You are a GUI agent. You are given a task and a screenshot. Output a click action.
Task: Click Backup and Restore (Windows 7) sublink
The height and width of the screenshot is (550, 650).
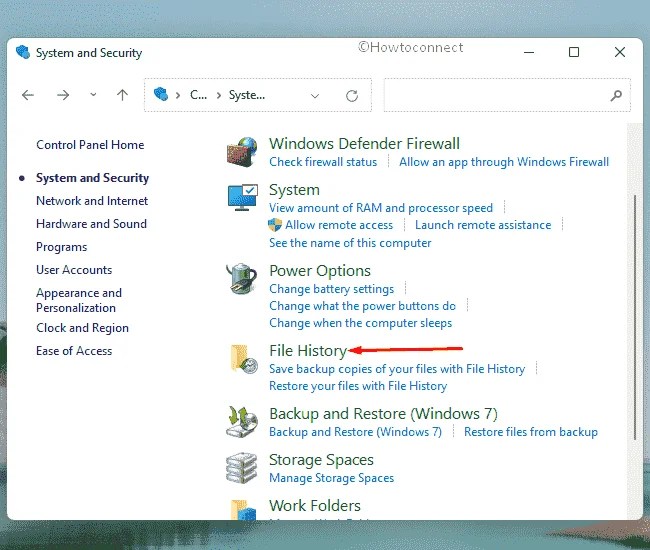[355, 432]
